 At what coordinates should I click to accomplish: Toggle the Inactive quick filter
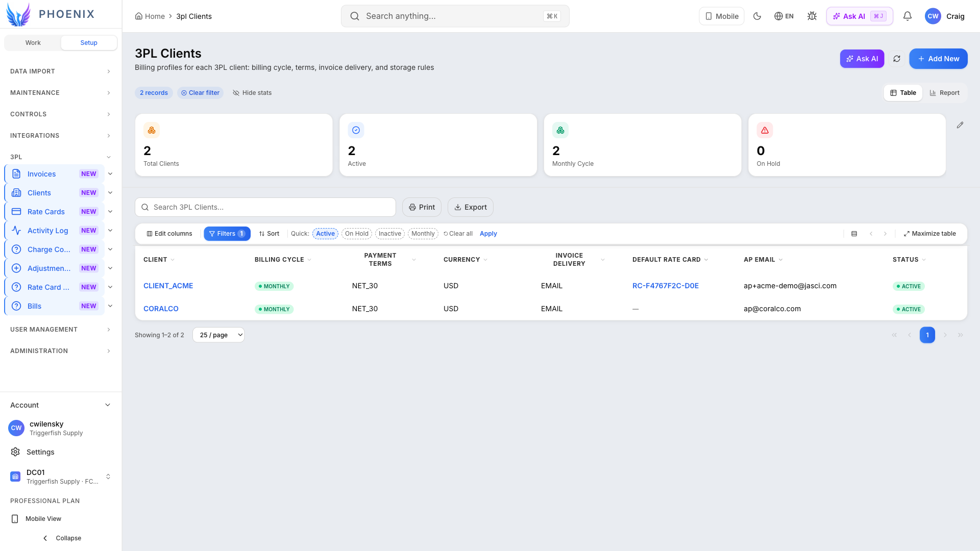(x=389, y=234)
